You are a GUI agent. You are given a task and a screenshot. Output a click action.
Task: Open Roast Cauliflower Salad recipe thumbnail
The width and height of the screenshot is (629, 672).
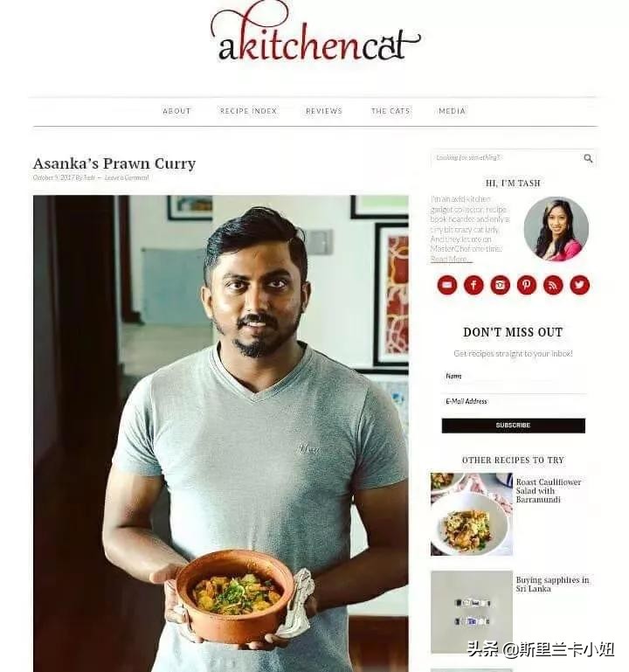click(x=472, y=514)
